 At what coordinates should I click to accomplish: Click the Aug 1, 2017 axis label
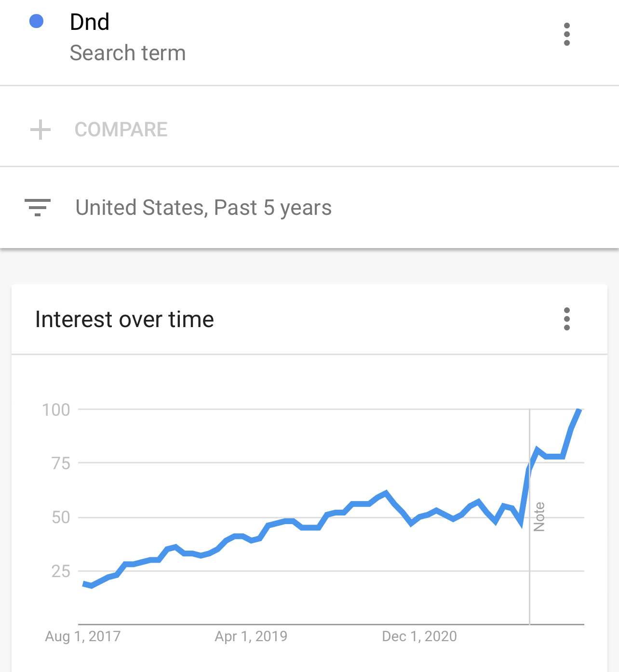tap(82, 636)
